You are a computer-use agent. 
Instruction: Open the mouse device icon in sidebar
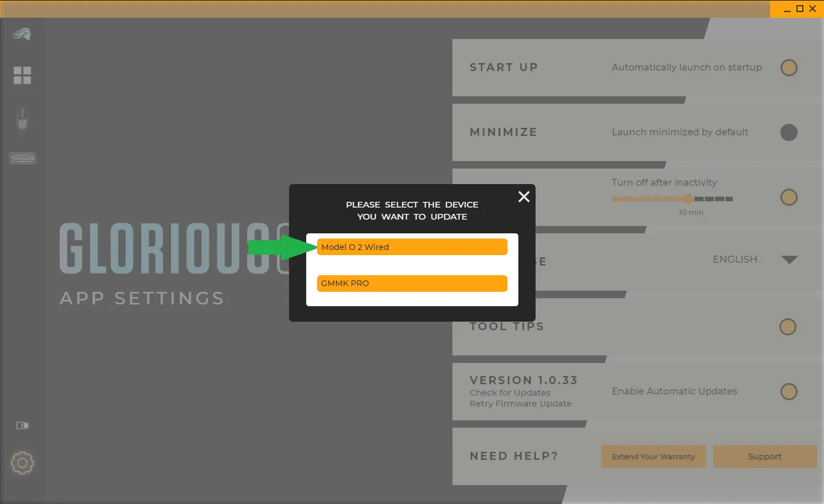point(22,119)
